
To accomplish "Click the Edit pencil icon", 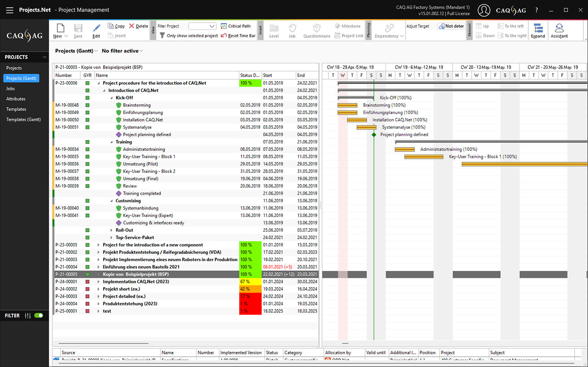I will [96, 28].
